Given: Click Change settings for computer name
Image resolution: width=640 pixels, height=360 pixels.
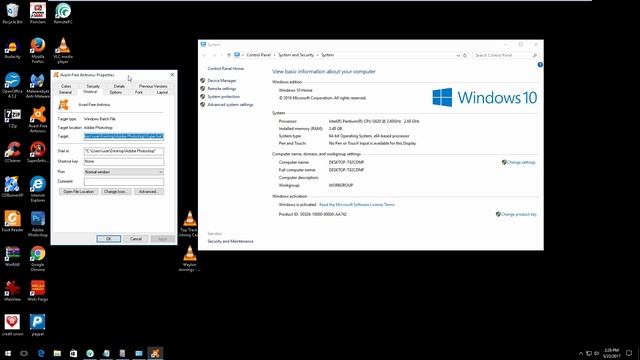Looking at the screenshot, I should [521, 162].
